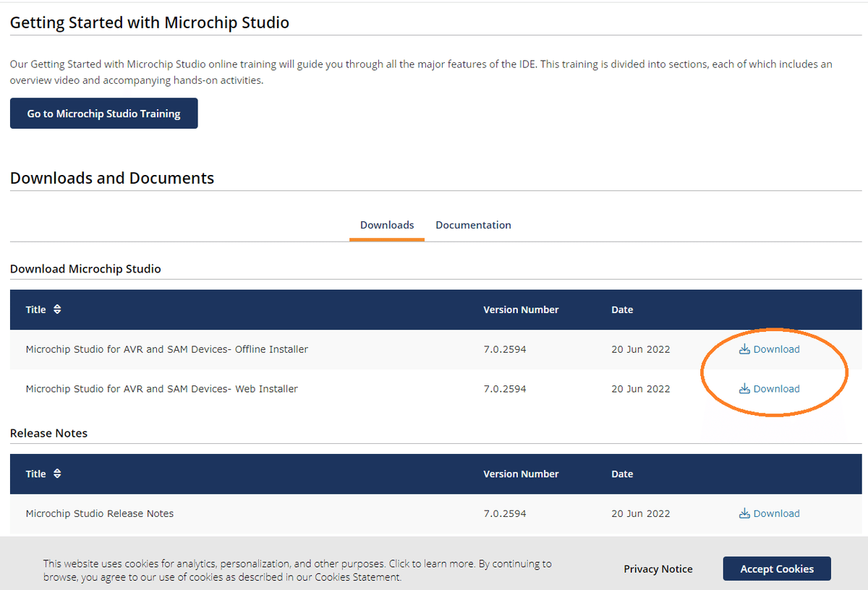Image resolution: width=868 pixels, height=590 pixels.
Task: Open Go to Microchip Studio Training
Action: point(103,114)
